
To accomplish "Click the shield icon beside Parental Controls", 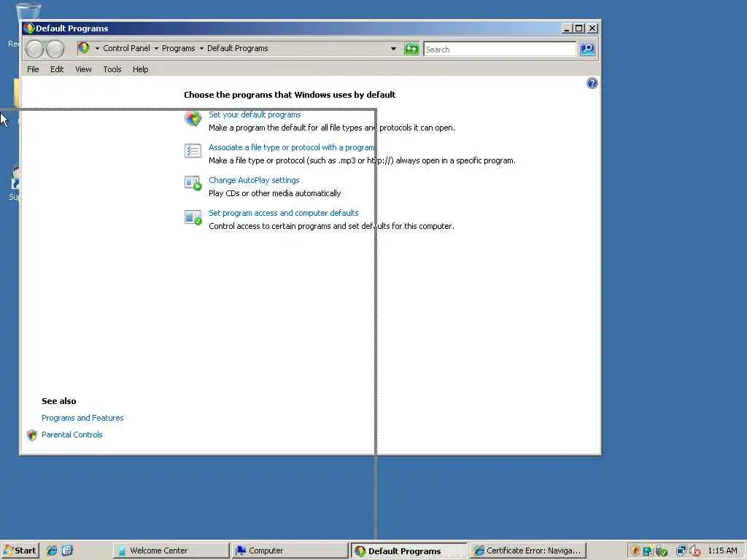I will (x=32, y=435).
